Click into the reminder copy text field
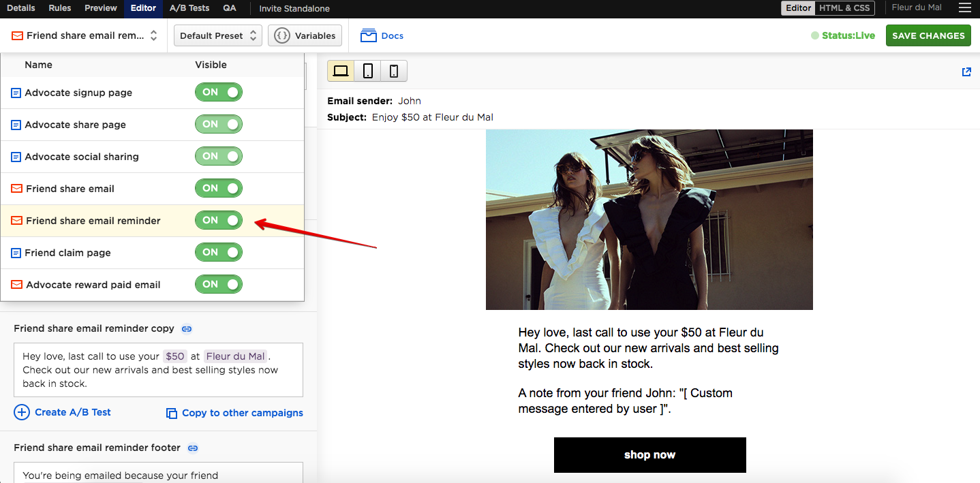980x483 pixels. pos(158,370)
